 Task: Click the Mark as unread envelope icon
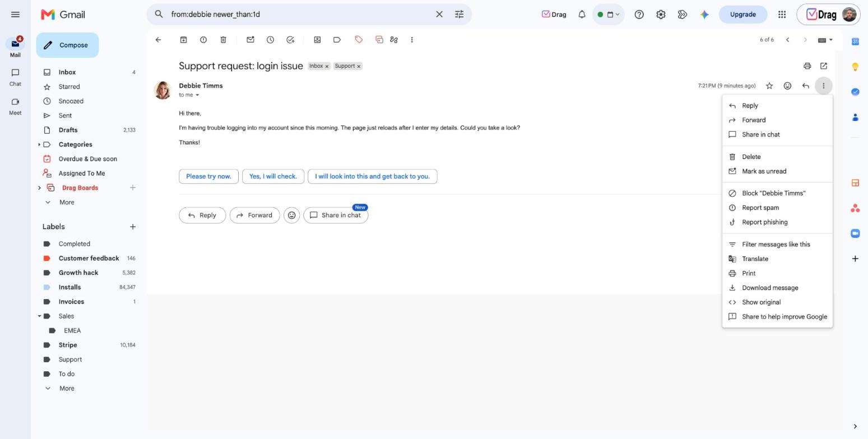pos(250,40)
